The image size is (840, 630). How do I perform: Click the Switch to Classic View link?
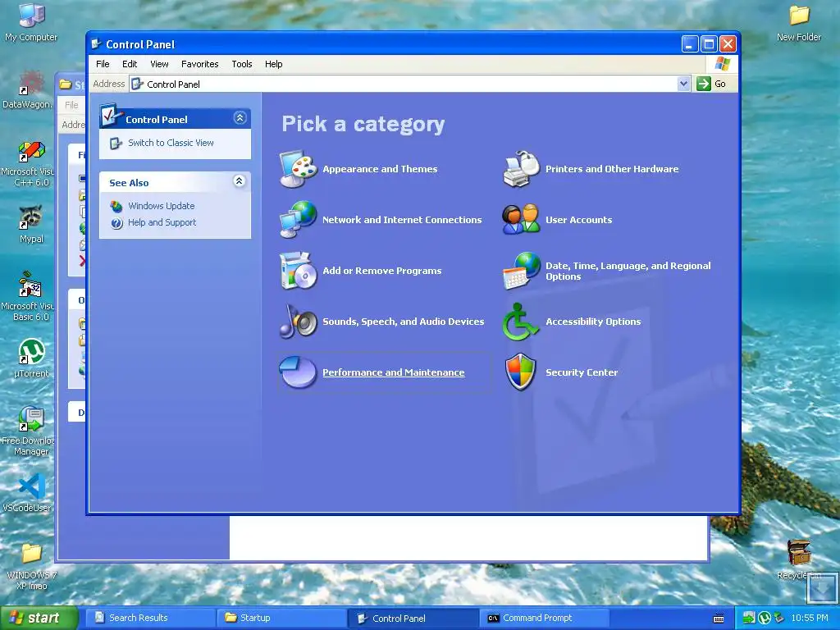click(x=171, y=143)
